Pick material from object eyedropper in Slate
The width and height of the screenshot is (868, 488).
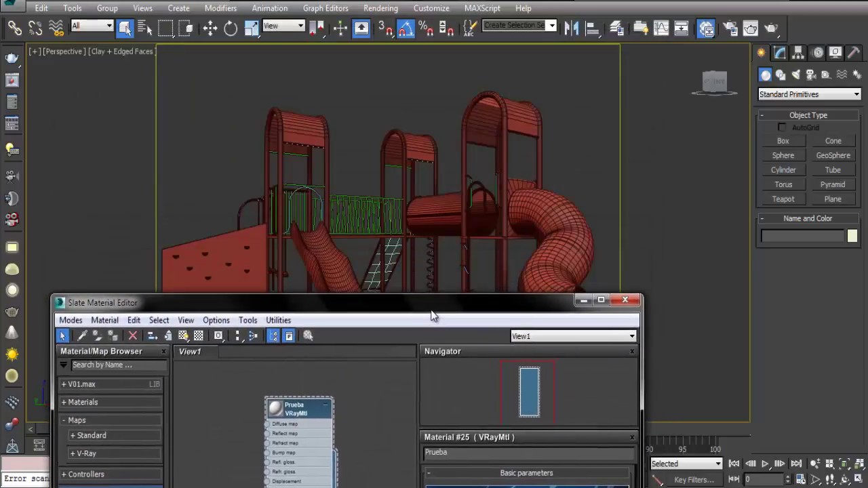coord(82,335)
